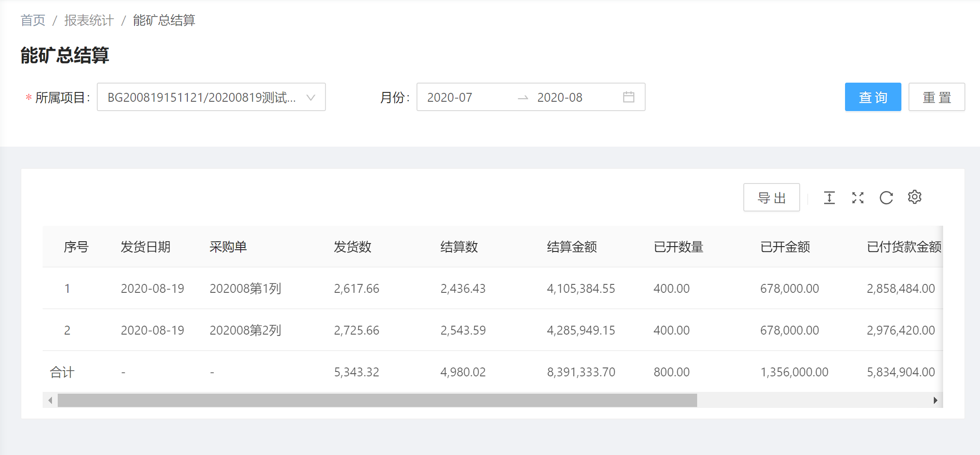Click total shipped quantity 5,343.32

[x=357, y=372]
